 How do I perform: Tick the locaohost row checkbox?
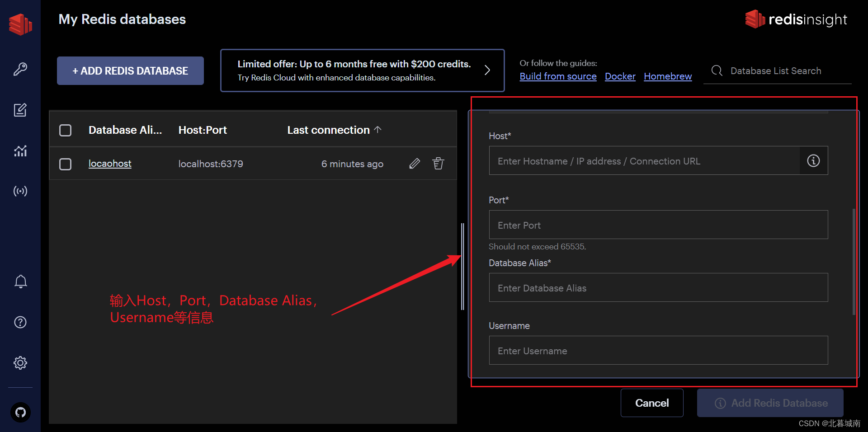click(66, 164)
